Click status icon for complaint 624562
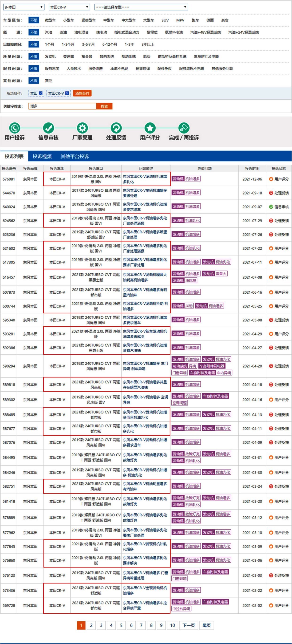 (271, 220)
